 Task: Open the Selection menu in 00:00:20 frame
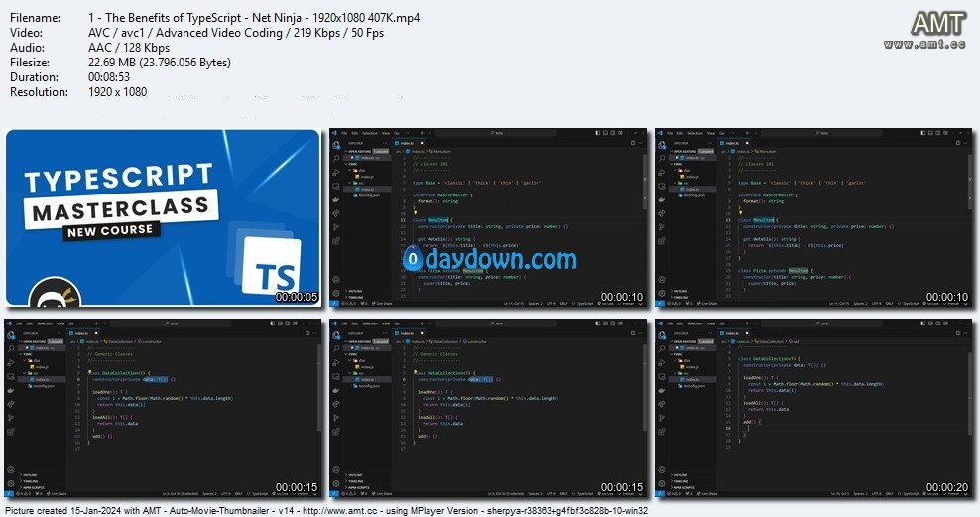pos(695,323)
